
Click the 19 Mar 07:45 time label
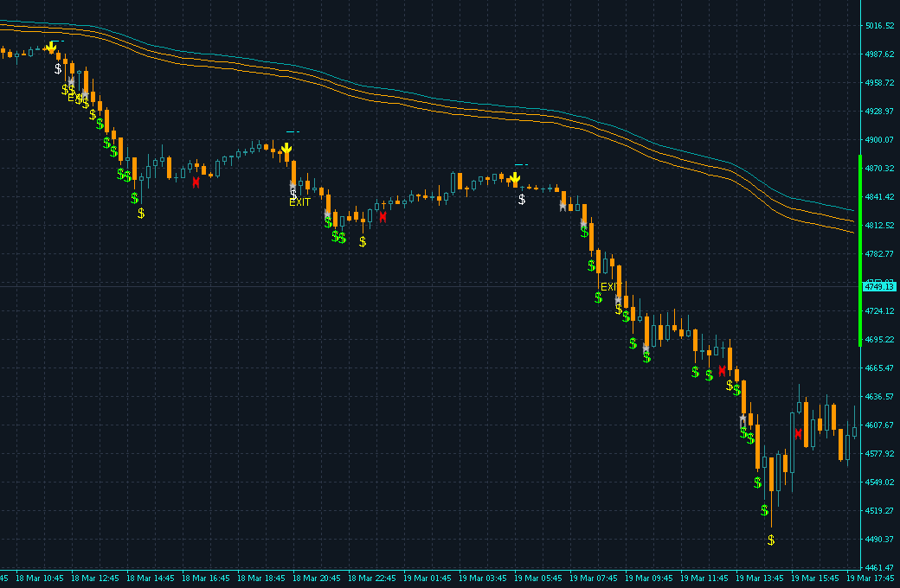coord(594,578)
